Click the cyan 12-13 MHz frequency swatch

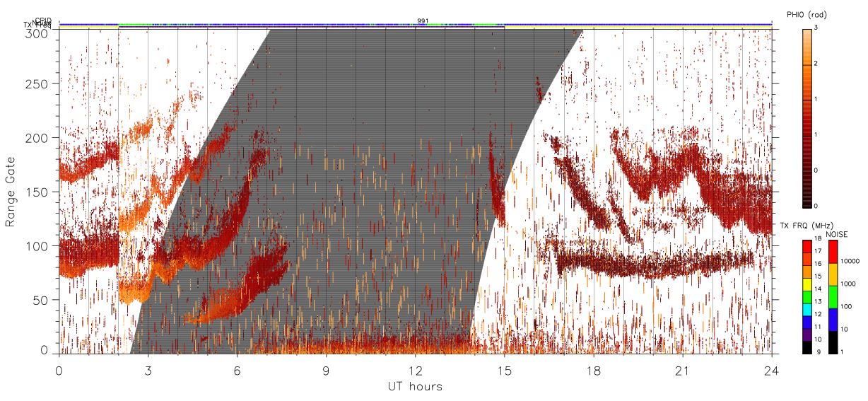[807, 308]
